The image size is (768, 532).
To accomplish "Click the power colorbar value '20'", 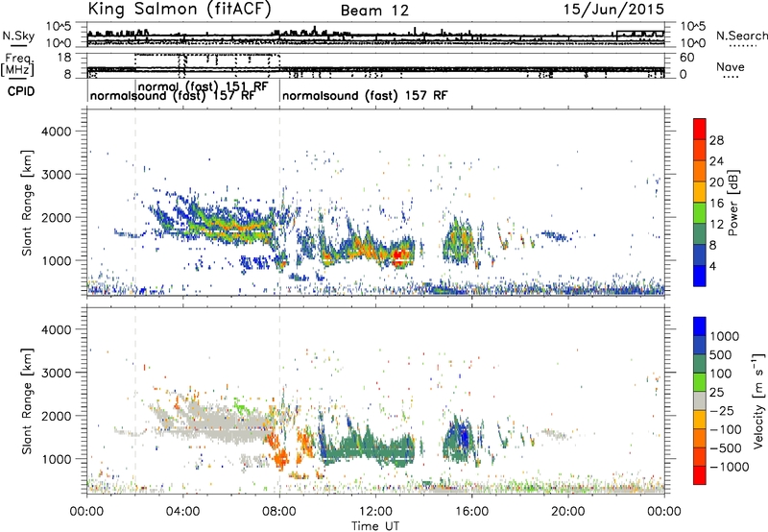I will (x=716, y=182).
